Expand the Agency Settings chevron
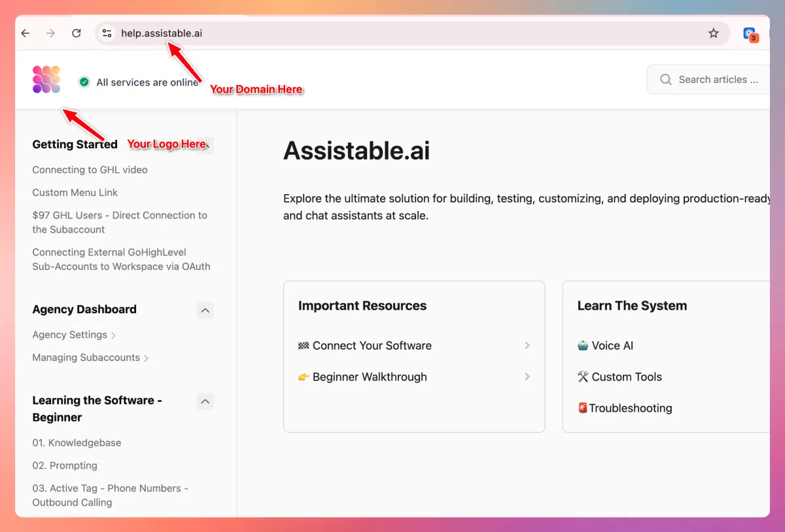 (113, 335)
